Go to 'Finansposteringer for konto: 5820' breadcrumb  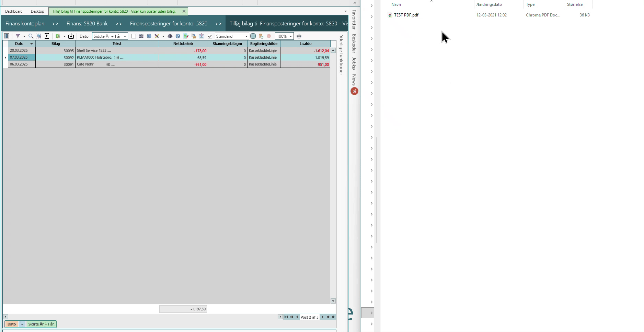(x=169, y=24)
